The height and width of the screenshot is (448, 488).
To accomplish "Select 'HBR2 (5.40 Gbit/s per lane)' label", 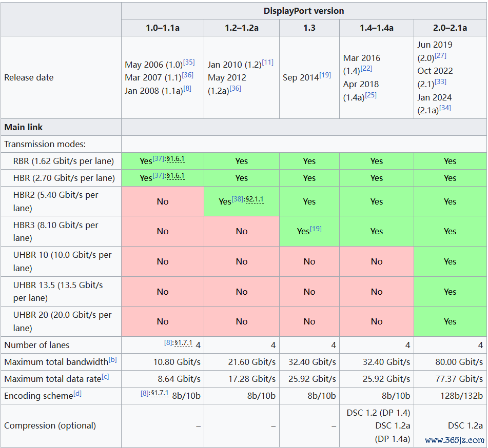I will (56, 201).
